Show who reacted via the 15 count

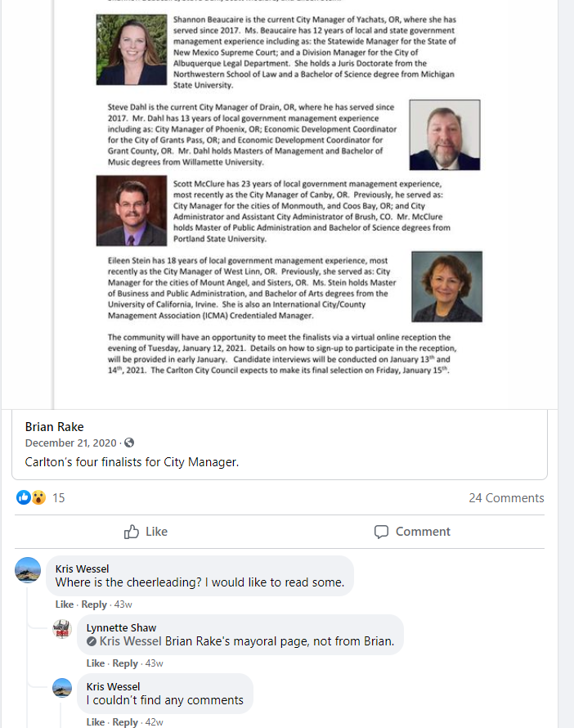pyautogui.click(x=59, y=497)
